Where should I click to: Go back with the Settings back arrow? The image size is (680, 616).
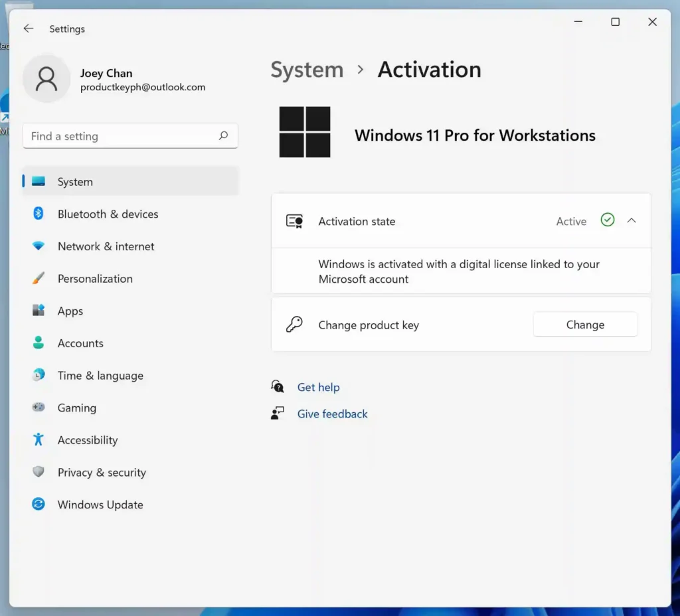pos(29,29)
